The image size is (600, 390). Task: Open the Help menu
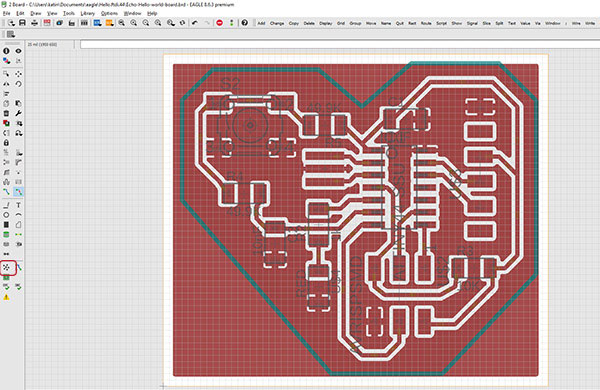pyautogui.click(x=152, y=13)
